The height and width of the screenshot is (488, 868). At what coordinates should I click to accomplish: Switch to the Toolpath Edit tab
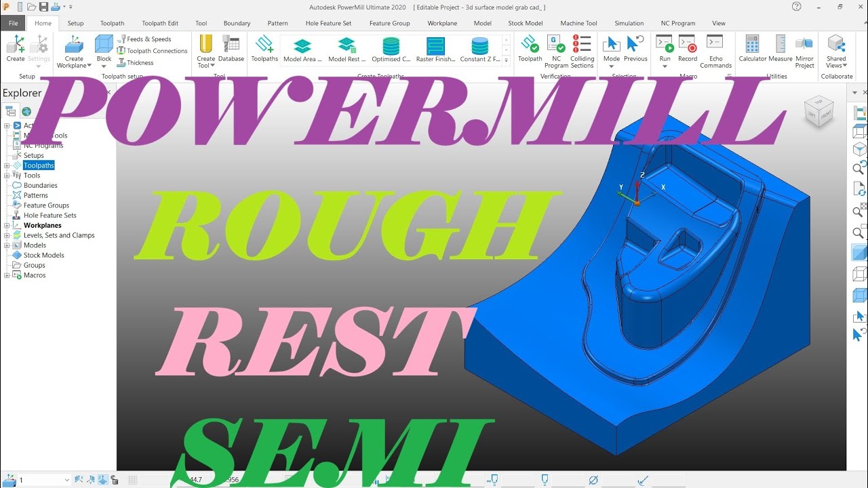160,23
